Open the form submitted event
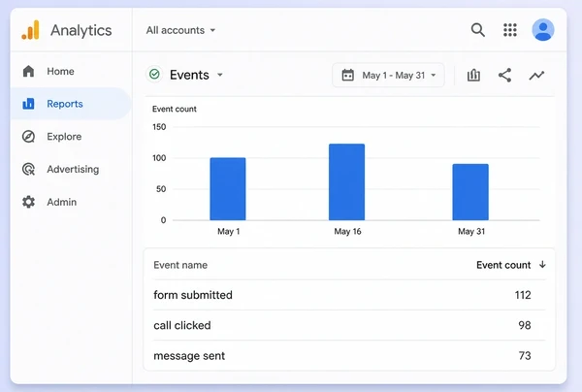This screenshot has height=392, width=582. (193, 295)
